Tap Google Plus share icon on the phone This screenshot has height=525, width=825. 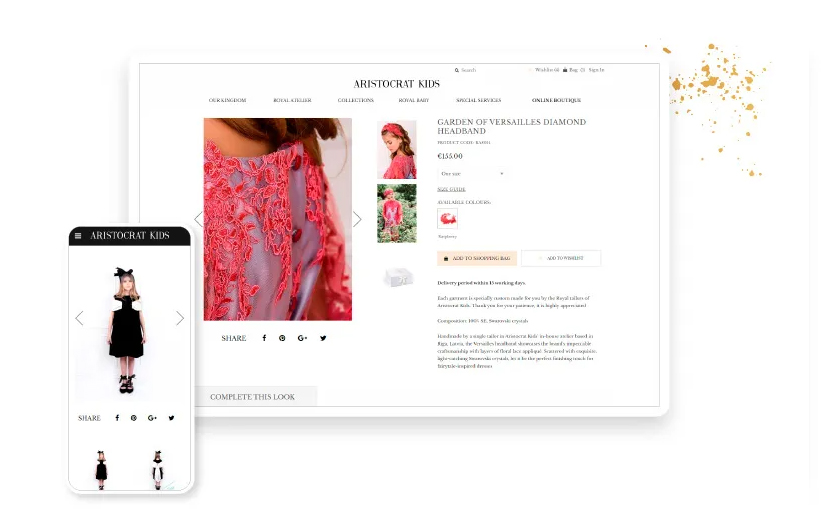pyautogui.click(x=152, y=418)
